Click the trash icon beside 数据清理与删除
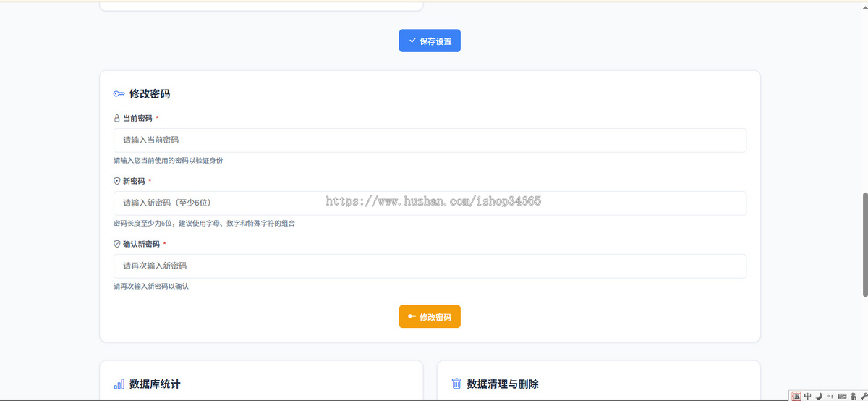868x401 pixels. tap(456, 384)
